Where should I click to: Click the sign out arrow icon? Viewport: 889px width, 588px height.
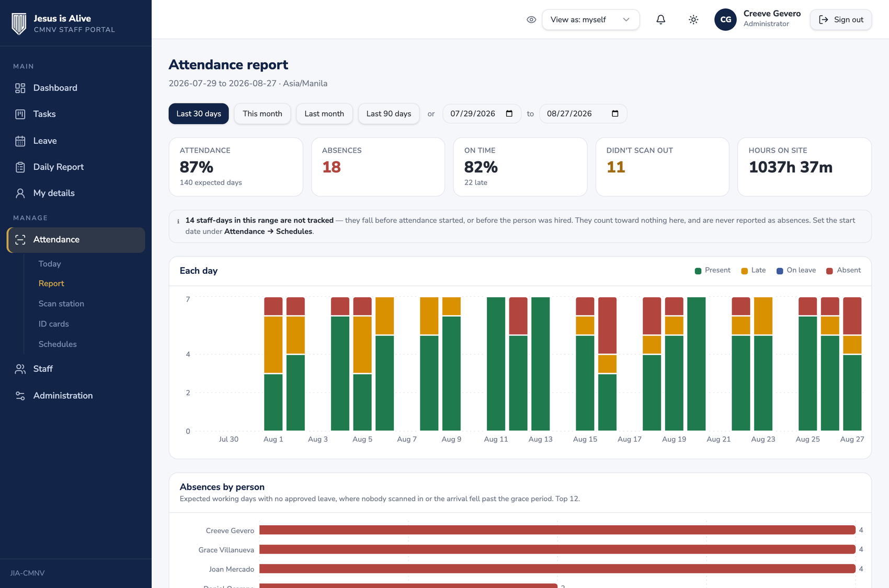pos(824,20)
